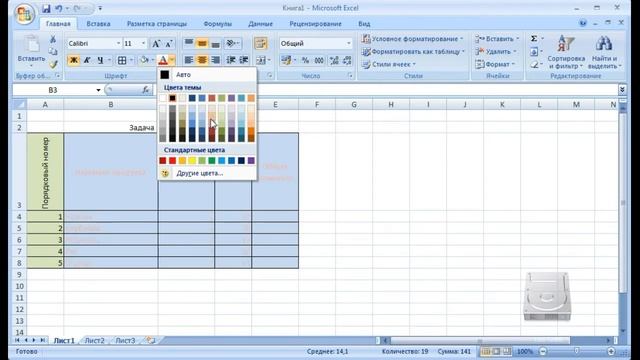The height and width of the screenshot is (360, 640).
Task: Click the large Paste clipboard icon
Action: click(31, 44)
